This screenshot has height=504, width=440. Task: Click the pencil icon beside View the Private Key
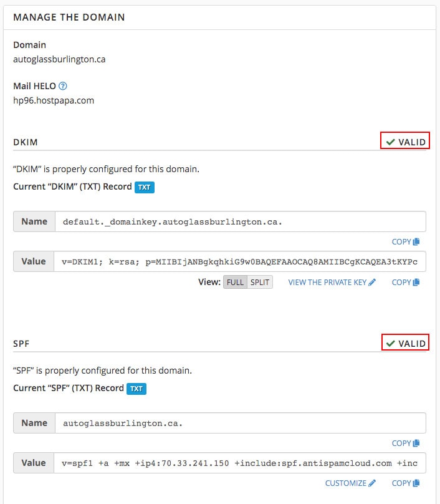tap(372, 282)
